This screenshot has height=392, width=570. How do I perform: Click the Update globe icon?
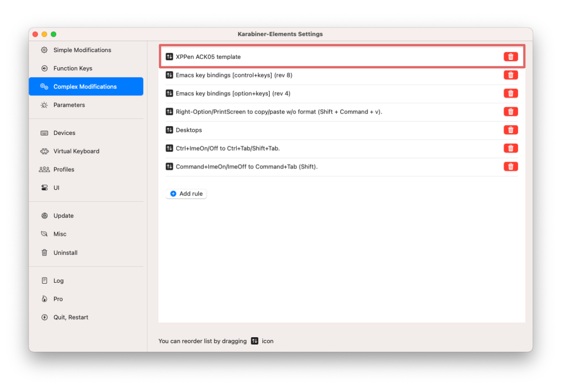(44, 216)
